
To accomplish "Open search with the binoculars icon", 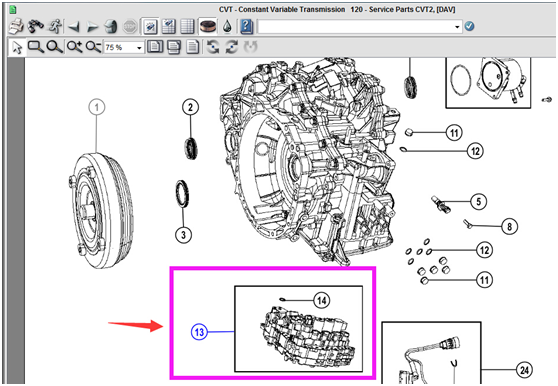I will (x=36, y=26).
